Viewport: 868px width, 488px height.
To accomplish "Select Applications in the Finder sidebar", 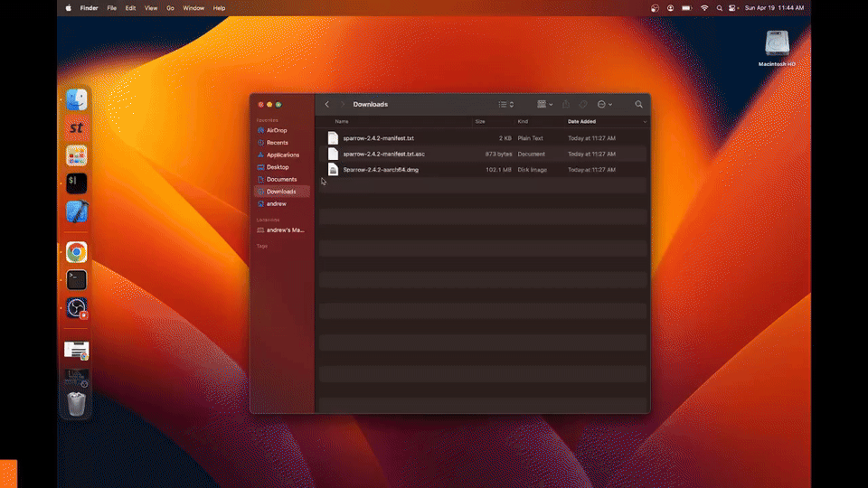I will click(x=282, y=155).
